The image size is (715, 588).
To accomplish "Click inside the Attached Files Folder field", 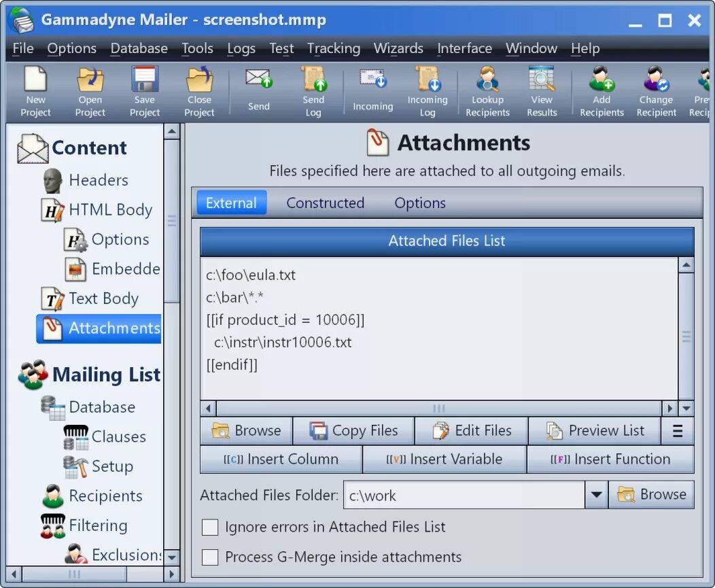I will [462, 495].
